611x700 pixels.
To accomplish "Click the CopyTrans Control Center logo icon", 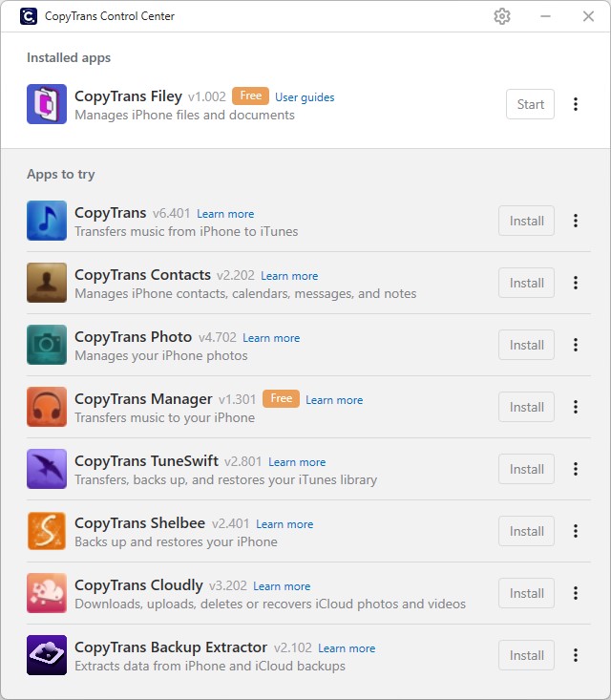I will tap(29, 16).
